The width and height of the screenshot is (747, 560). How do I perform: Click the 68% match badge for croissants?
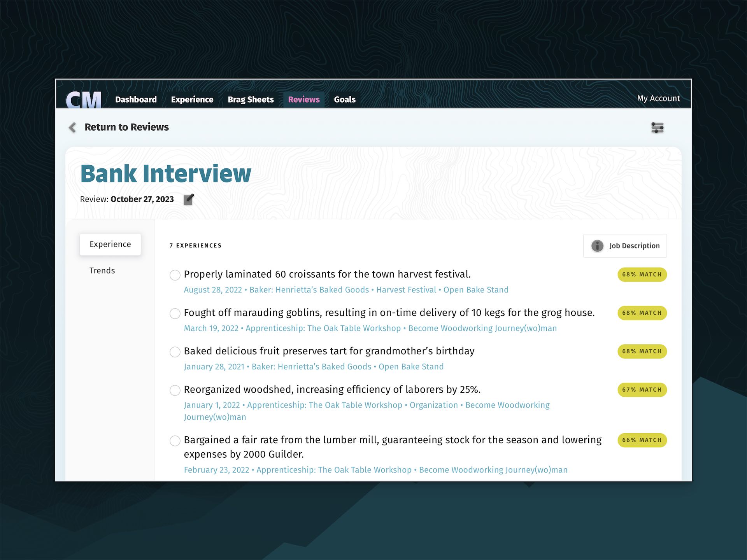(x=642, y=275)
